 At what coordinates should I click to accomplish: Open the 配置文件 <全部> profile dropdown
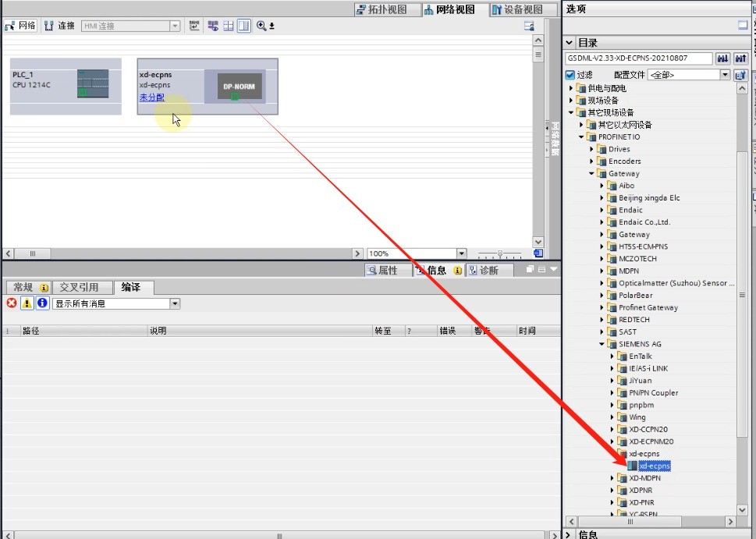[x=725, y=75]
